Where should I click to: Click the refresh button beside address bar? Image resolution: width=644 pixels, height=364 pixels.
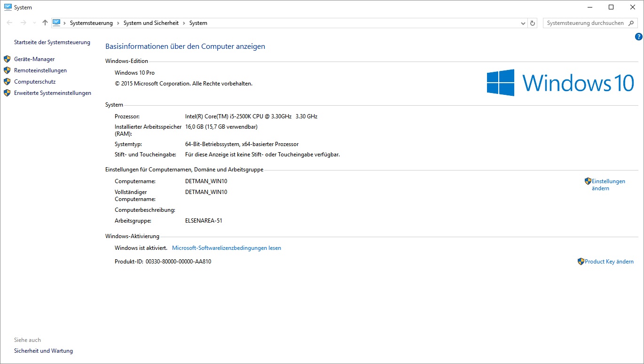point(533,23)
